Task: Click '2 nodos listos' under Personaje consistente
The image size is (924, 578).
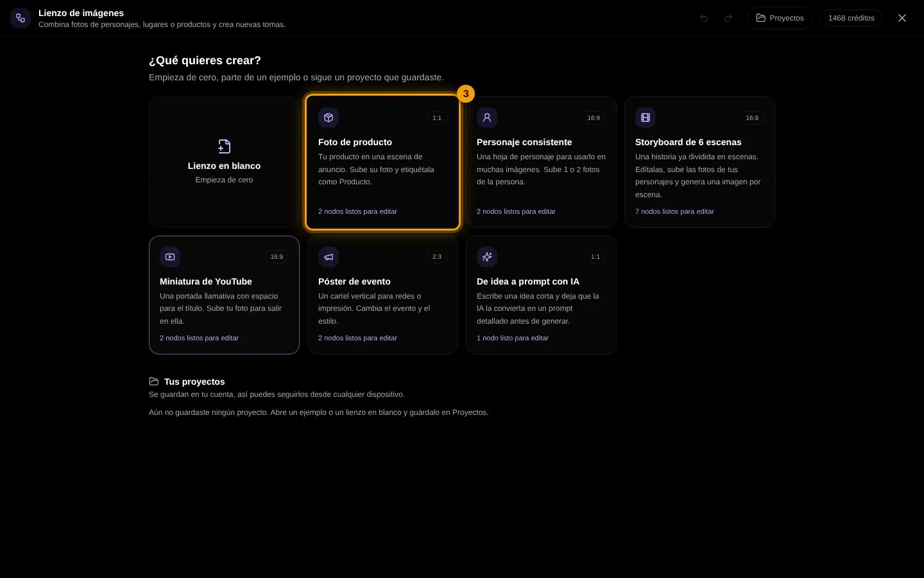Action: click(x=516, y=211)
